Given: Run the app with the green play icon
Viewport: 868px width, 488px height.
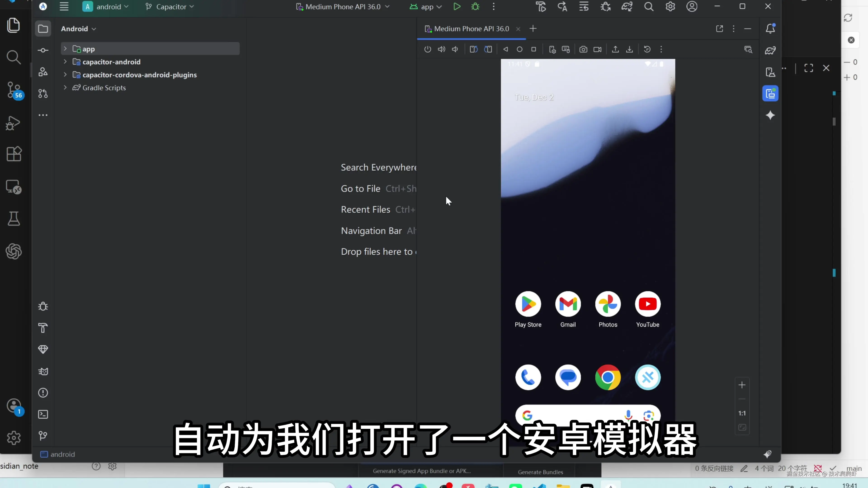Looking at the screenshot, I should point(457,7).
